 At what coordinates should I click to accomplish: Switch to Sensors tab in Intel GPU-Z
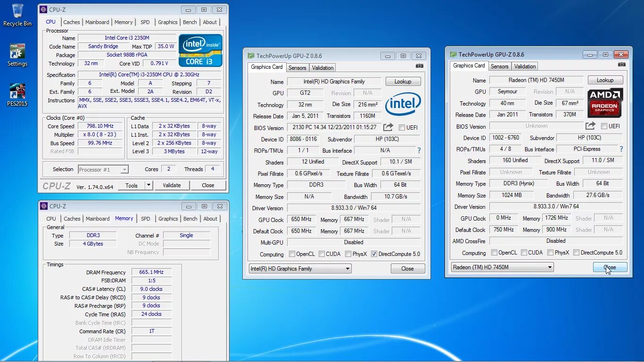tap(297, 68)
